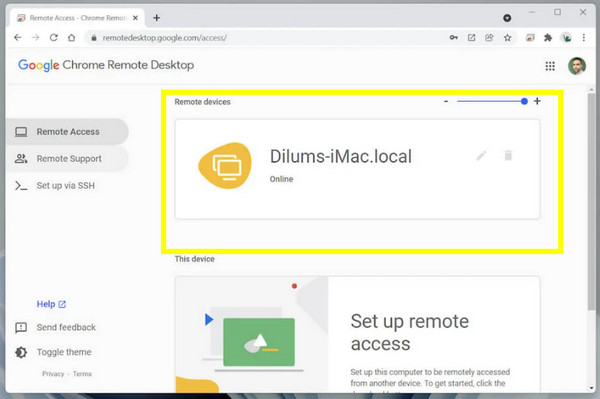Open Set up via SSH section
The image size is (600, 399).
[54, 186]
